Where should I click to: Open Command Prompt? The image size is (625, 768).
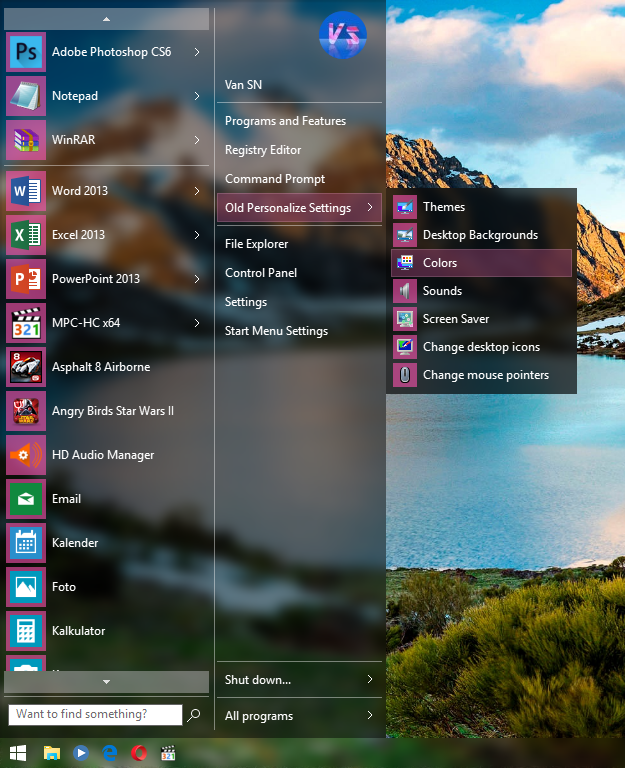pos(299,179)
